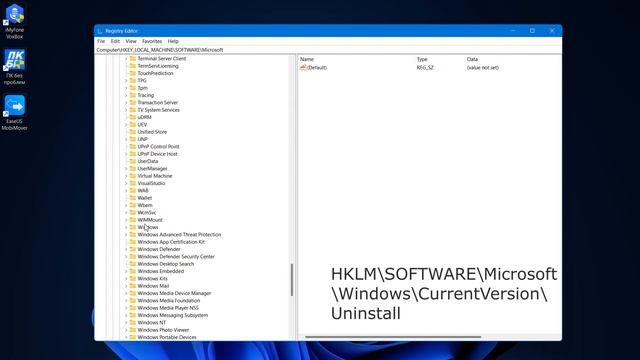Click the Windows Embedded folder icon
Screen dimensions: 640x360
click(x=133, y=271)
